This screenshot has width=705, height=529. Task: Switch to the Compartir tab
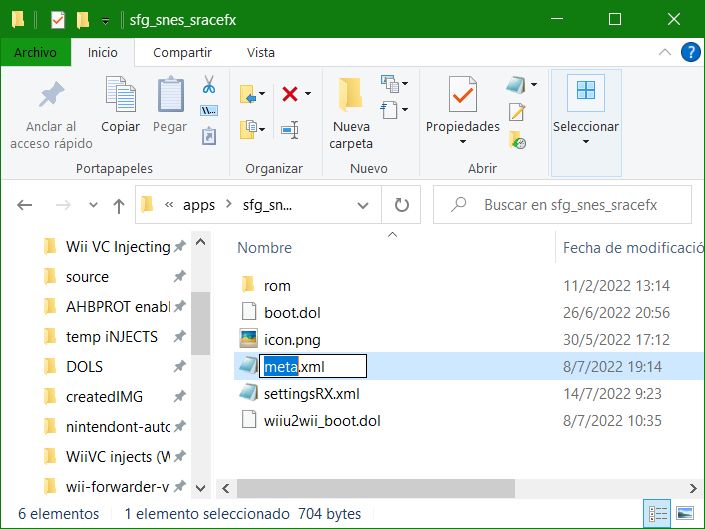tap(182, 52)
